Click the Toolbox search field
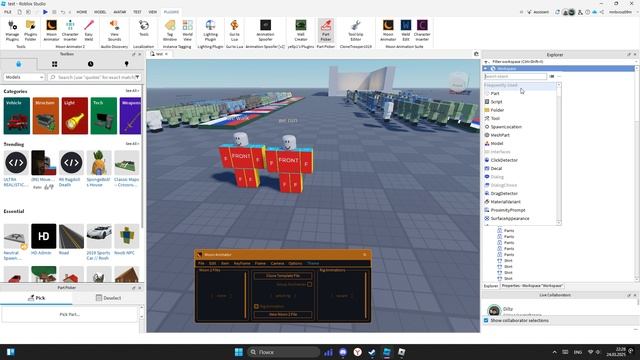640x360 pixels. (94, 77)
